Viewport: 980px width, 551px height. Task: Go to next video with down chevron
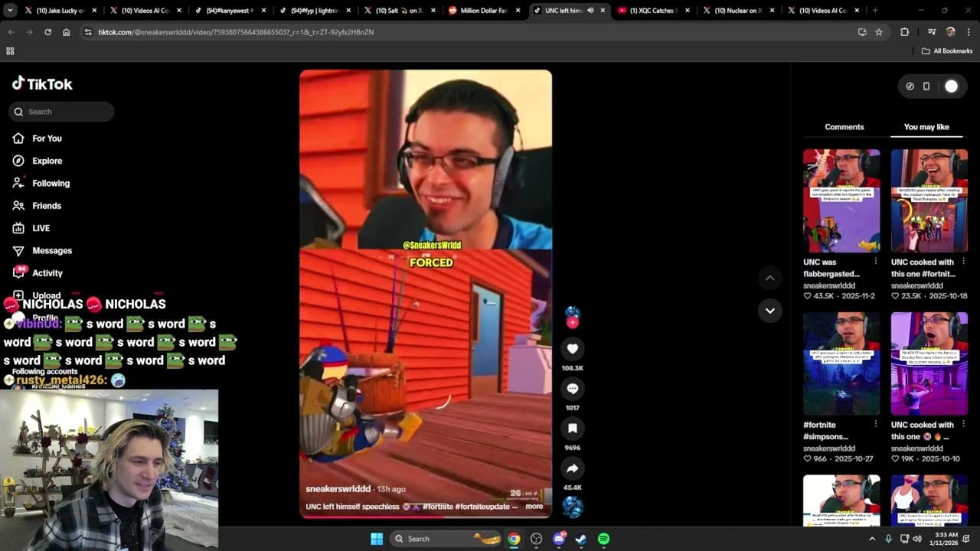(769, 311)
